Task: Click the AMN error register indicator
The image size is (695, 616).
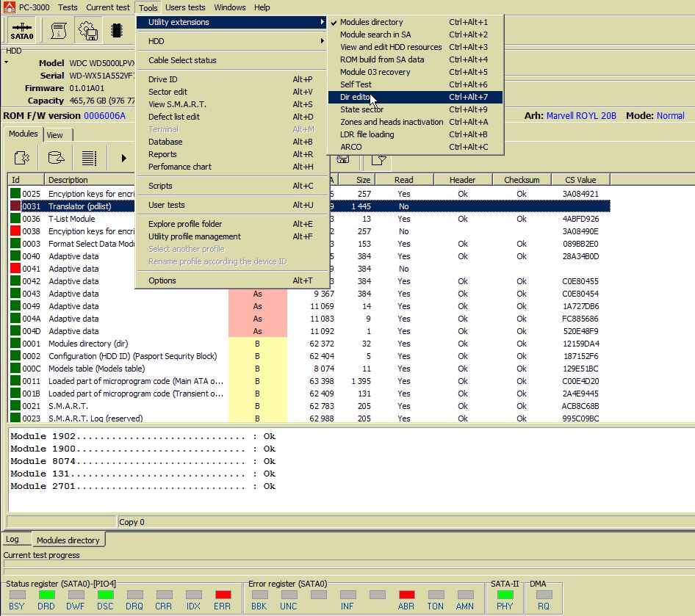Action: [x=465, y=595]
